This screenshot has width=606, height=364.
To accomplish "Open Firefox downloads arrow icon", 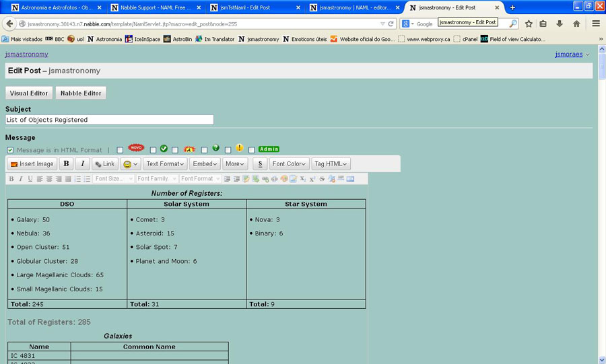I will point(560,24).
